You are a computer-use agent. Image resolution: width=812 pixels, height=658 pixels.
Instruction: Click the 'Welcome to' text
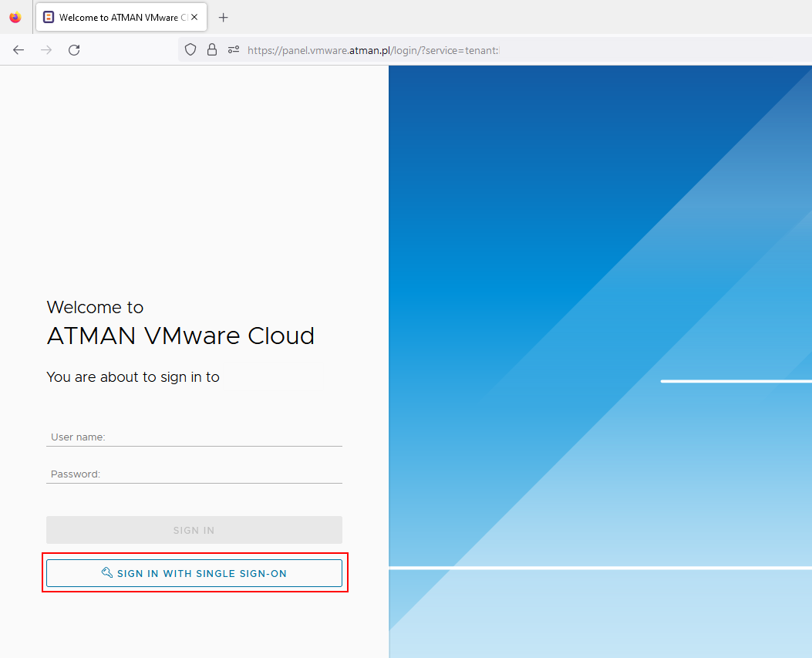[96, 307]
